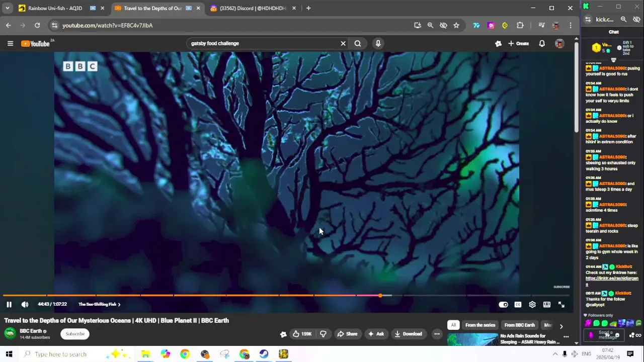Clear the YouTube search box text
Viewport: 644px width, 362px height.
[343, 43]
